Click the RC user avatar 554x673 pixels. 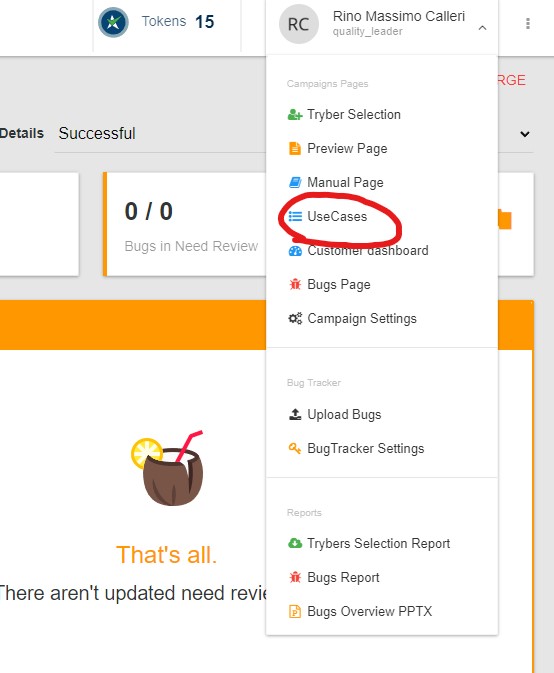coord(299,24)
